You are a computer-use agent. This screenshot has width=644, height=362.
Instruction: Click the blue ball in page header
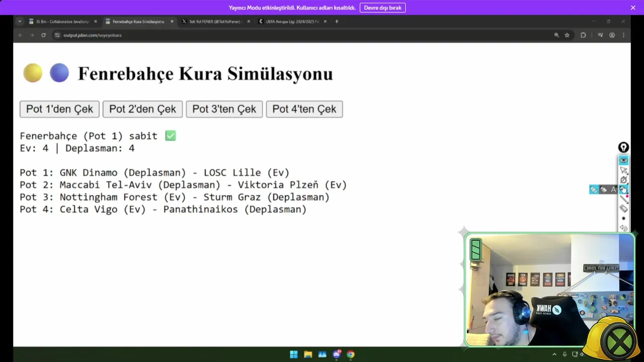click(x=59, y=73)
